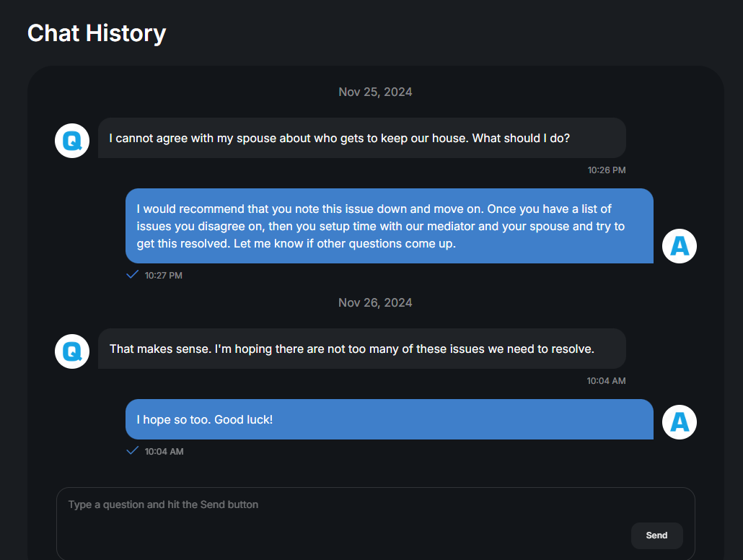Click the A avatar next to 'Good luck!' reply

(x=679, y=422)
